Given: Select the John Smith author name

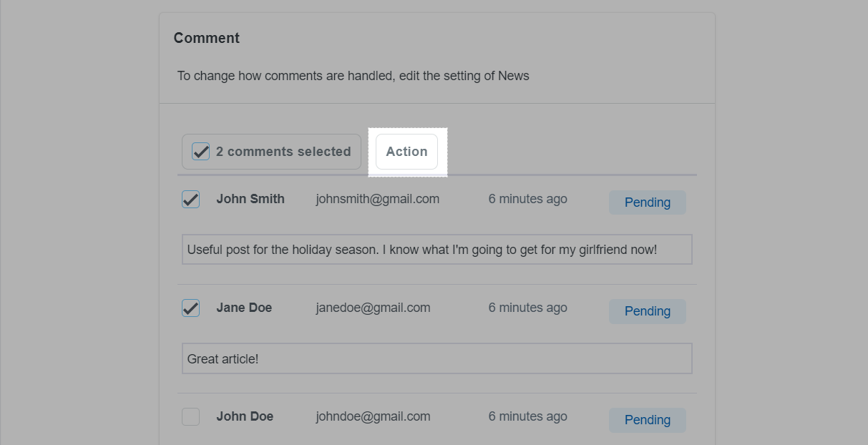Looking at the screenshot, I should [x=250, y=199].
